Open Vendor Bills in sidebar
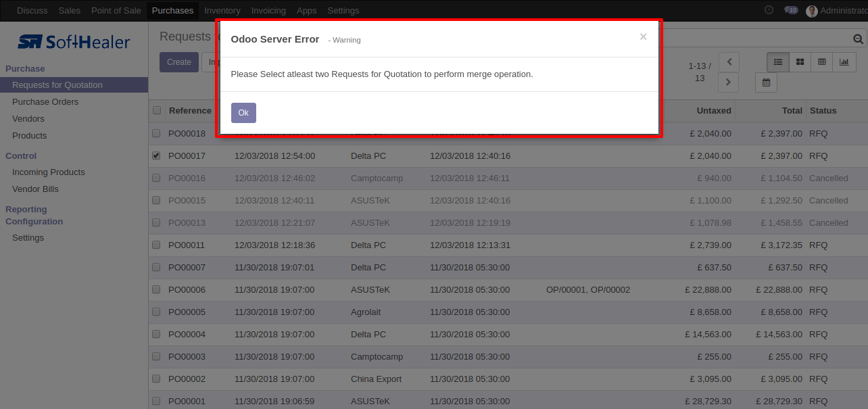This screenshot has width=868, height=409. point(35,189)
